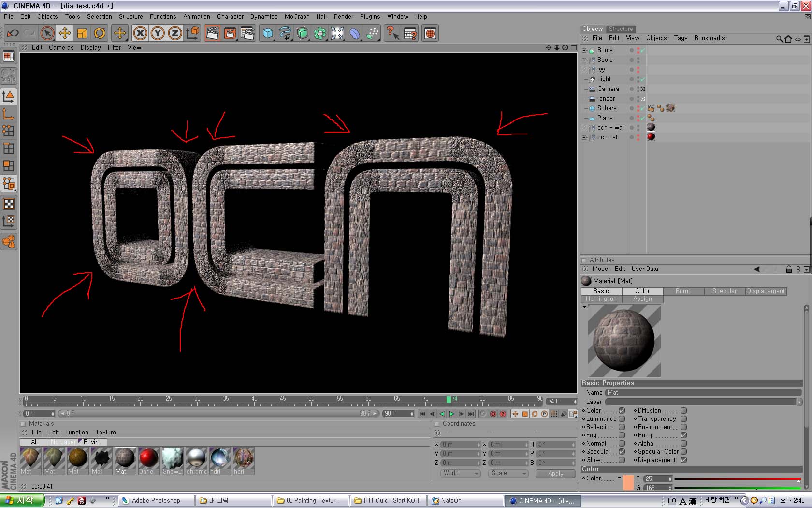Open the File menu in main menu bar
The width and height of the screenshot is (812, 508).
9,16
